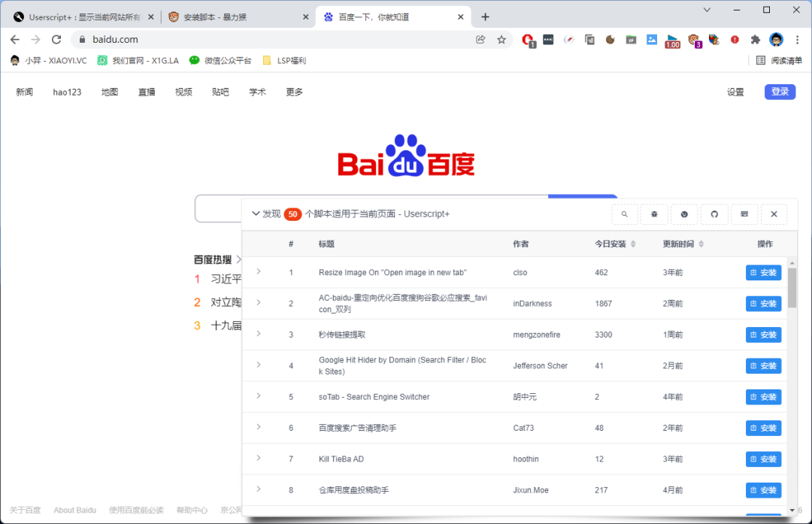
Task: Sort by 今日安装 column arrows
Action: [x=633, y=244]
